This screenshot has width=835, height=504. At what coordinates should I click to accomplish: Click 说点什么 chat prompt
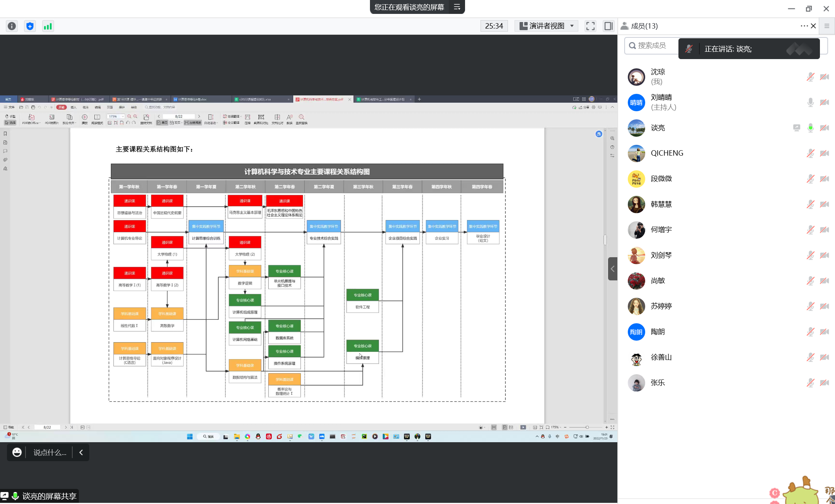pyautogui.click(x=50, y=452)
